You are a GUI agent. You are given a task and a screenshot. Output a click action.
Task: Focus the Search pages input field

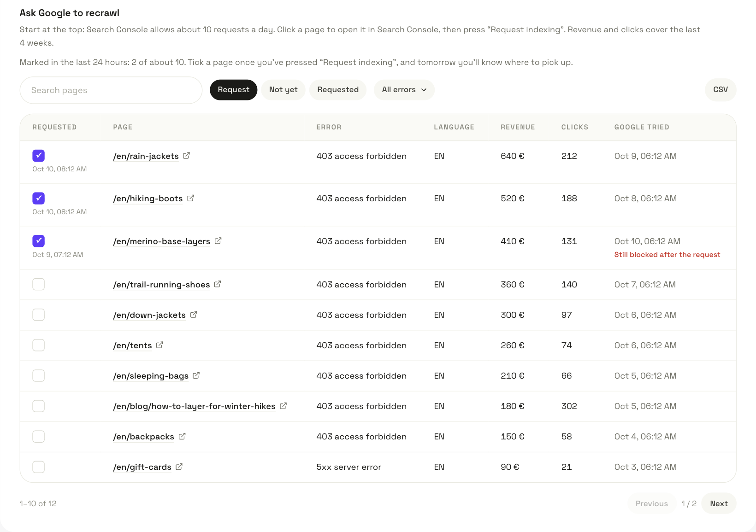tap(111, 90)
